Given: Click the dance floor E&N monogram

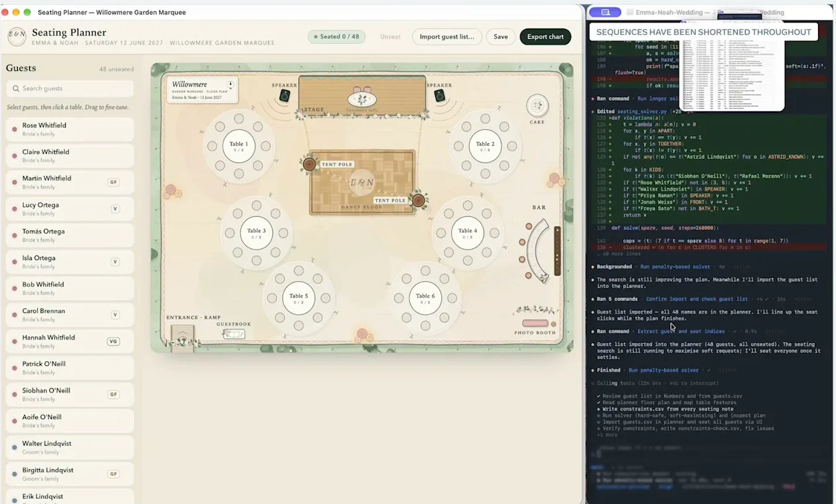Looking at the screenshot, I should 362,182.
